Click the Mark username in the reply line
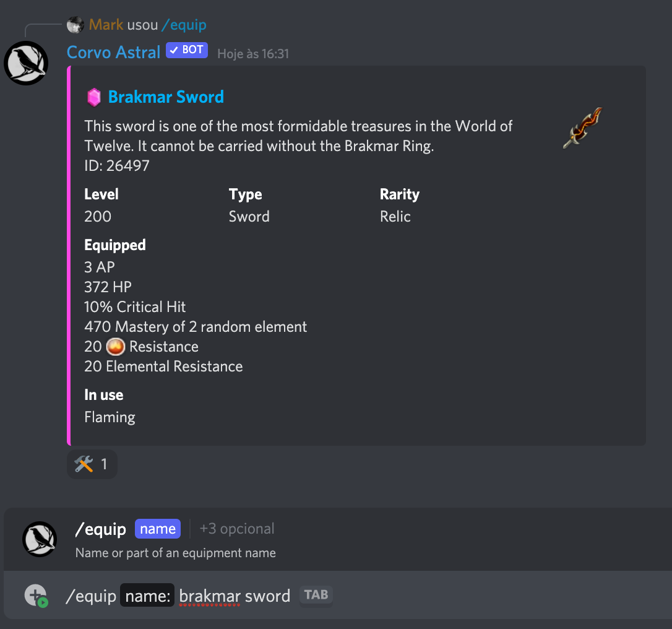672x629 pixels. pos(106,25)
